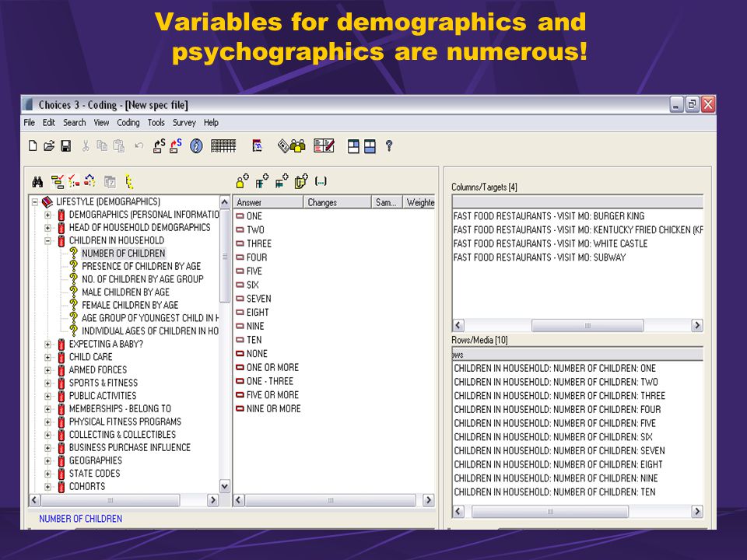Expand the COHORTS node
Screen dimensions: 747x560
pos(47,486)
